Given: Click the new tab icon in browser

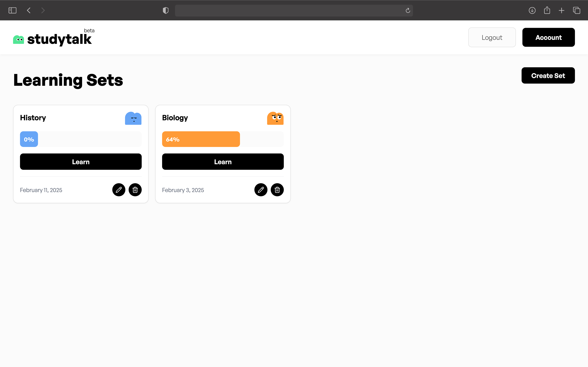Looking at the screenshot, I should click(x=561, y=11).
